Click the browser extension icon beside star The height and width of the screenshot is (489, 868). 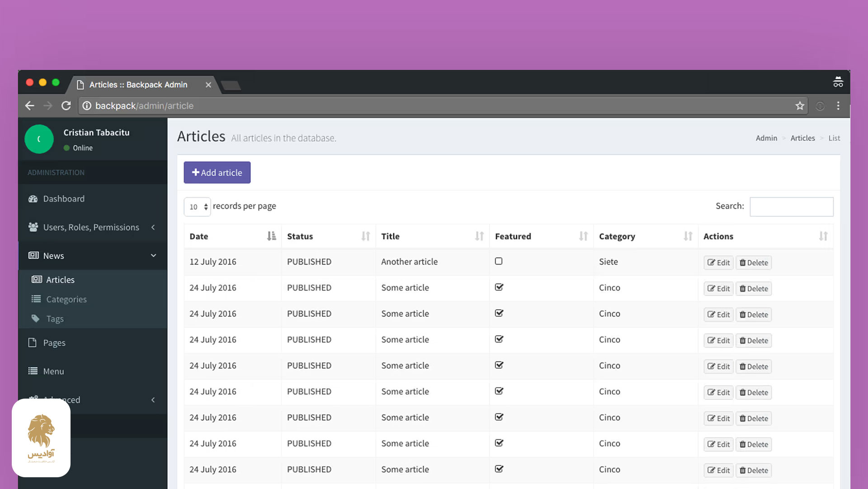pos(820,106)
